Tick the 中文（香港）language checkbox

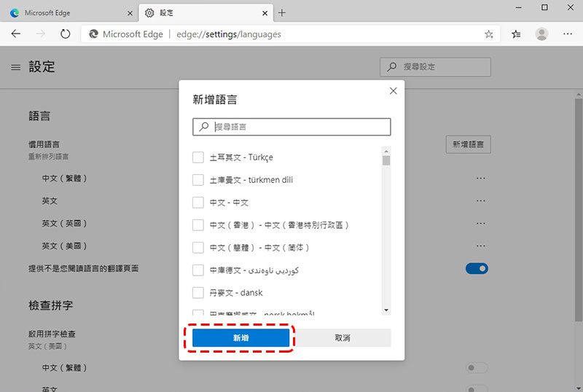198,225
